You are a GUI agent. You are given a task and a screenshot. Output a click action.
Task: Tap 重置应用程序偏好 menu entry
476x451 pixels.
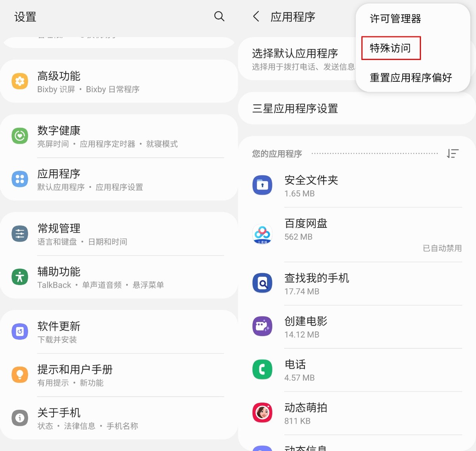(x=411, y=78)
